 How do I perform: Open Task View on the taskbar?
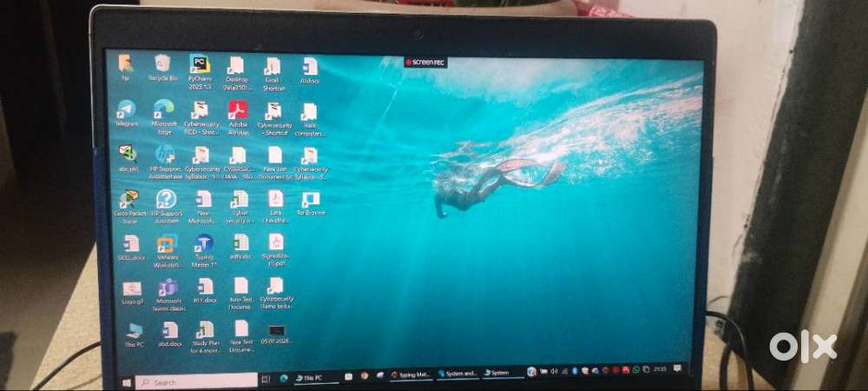[265, 379]
